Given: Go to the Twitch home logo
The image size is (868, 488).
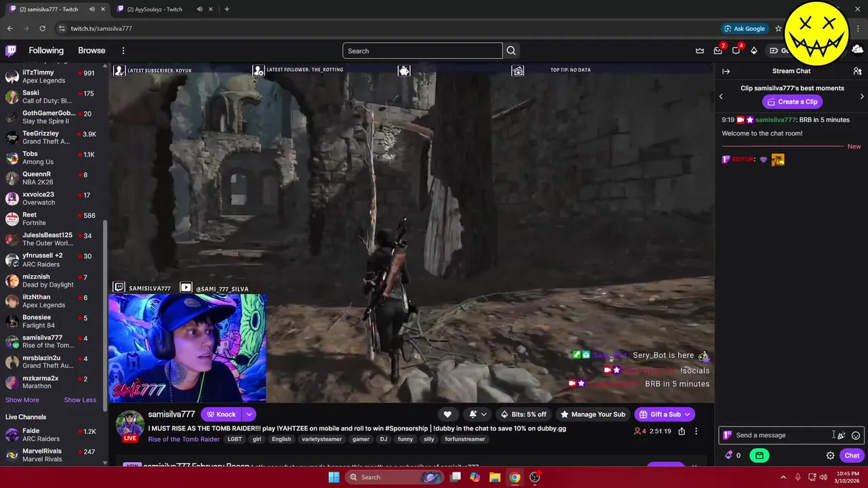Looking at the screenshot, I should click(11, 50).
